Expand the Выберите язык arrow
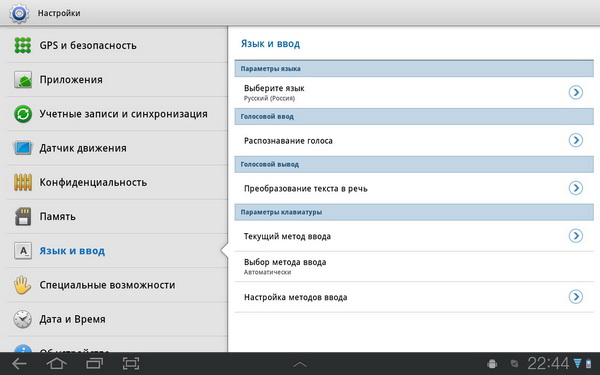Image resolution: width=600 pixels, height=375 pixels. pos(576,92)
